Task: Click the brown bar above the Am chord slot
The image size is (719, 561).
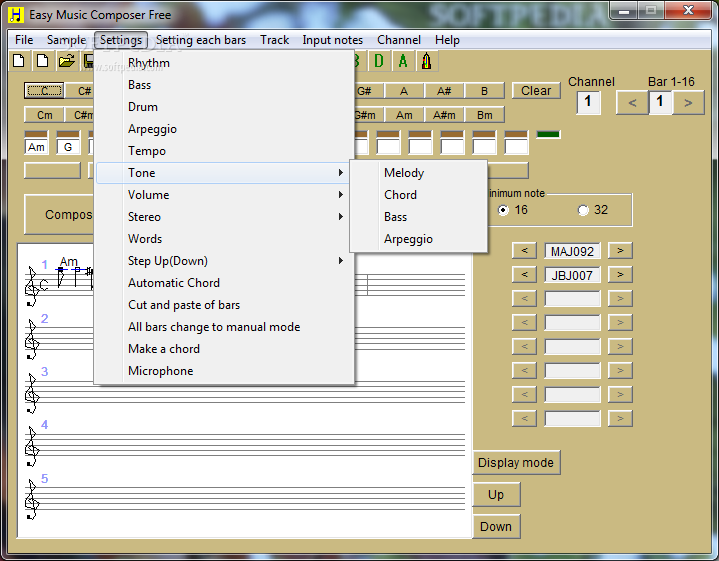Action: [x=36, y=134]
